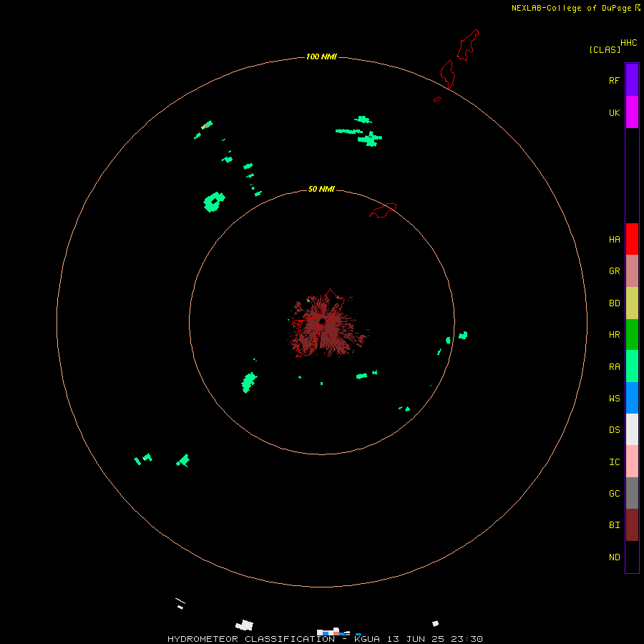Pick the dark green HR color swatch
The width and height of the screenshot is (644, 644).
point(632,334)
